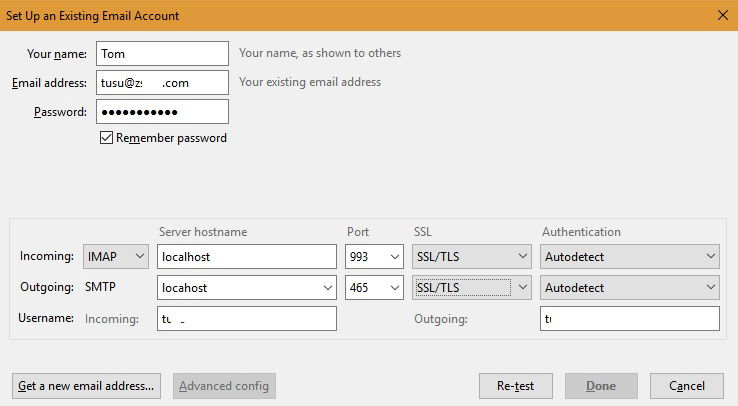
Task: Open the incoming SSL/TLS dropdown
Action: pos(472,256)
